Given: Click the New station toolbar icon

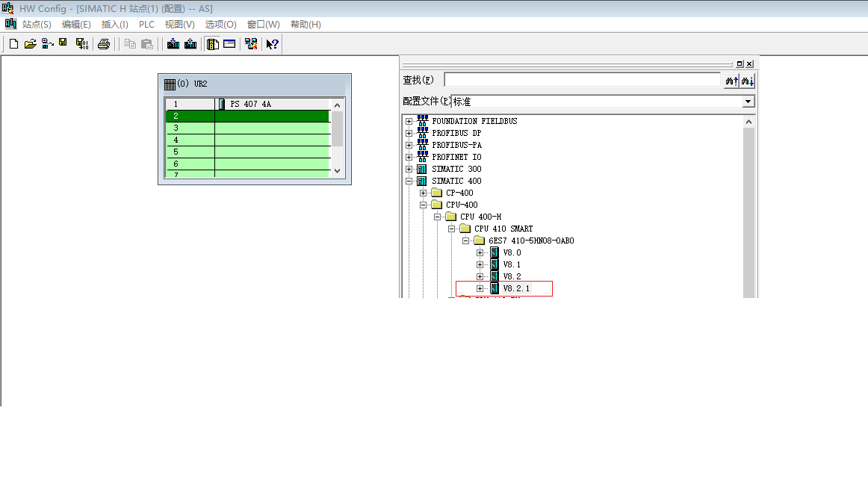Looking at the screenshot, I should tap(13, 44).
